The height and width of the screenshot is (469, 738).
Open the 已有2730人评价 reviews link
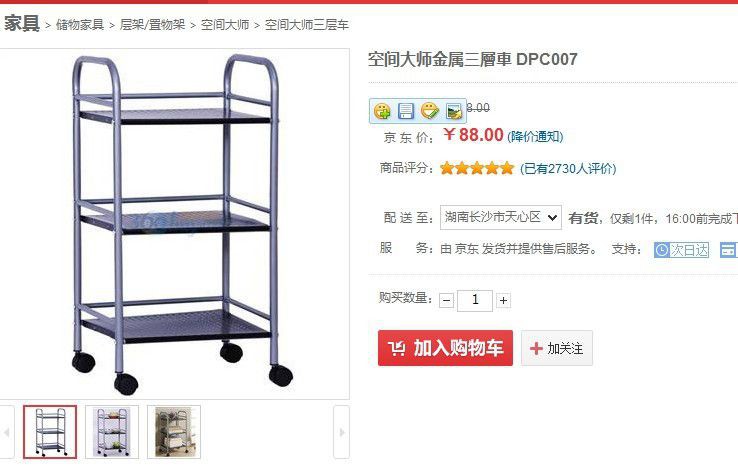click(568, 169)
